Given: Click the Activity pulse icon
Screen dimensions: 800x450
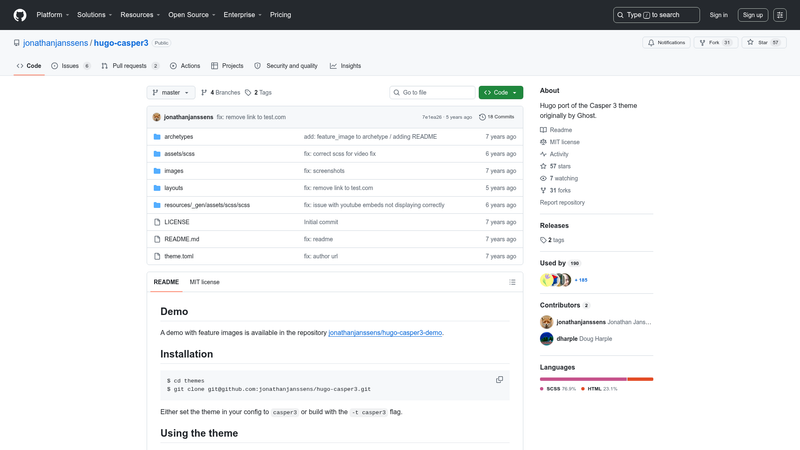Looking at the screenshot, I should coord(543,154).
